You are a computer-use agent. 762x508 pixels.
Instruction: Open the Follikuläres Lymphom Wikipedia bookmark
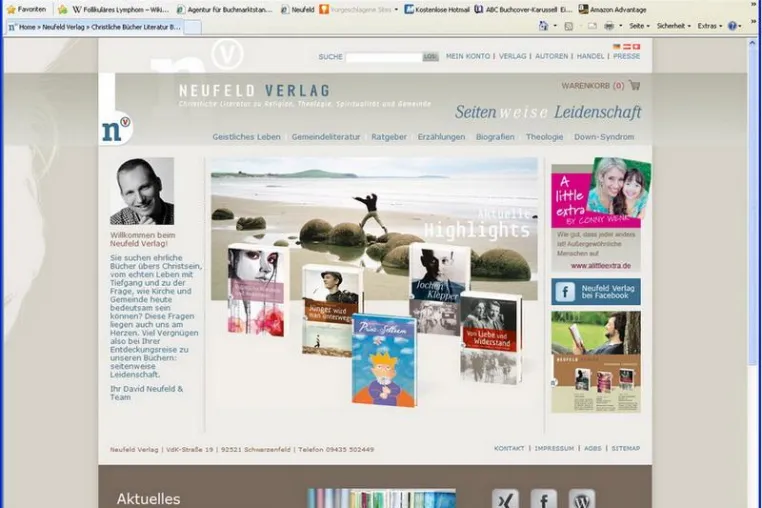121,9
